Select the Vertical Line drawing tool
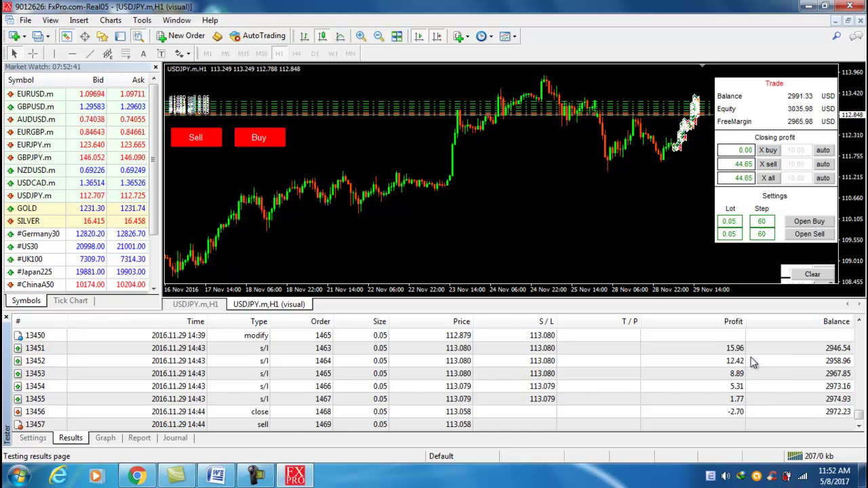Screen dimensions: 868x488 point(54,54)
